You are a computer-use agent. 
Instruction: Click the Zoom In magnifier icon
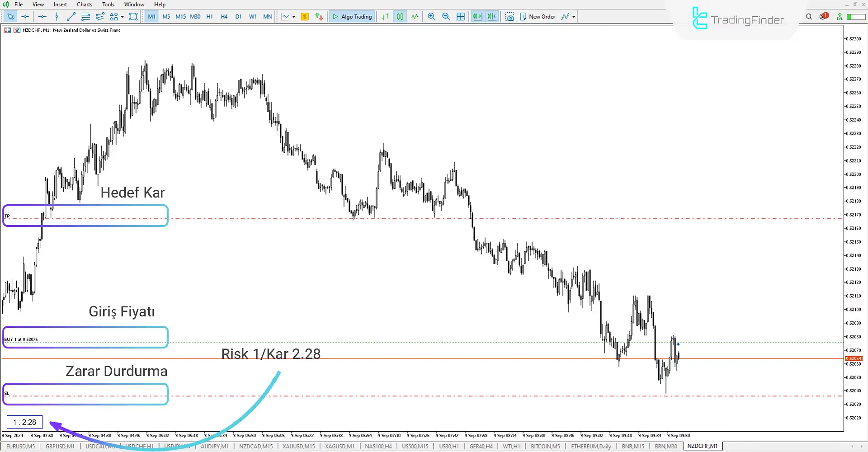tap(431, 16)
